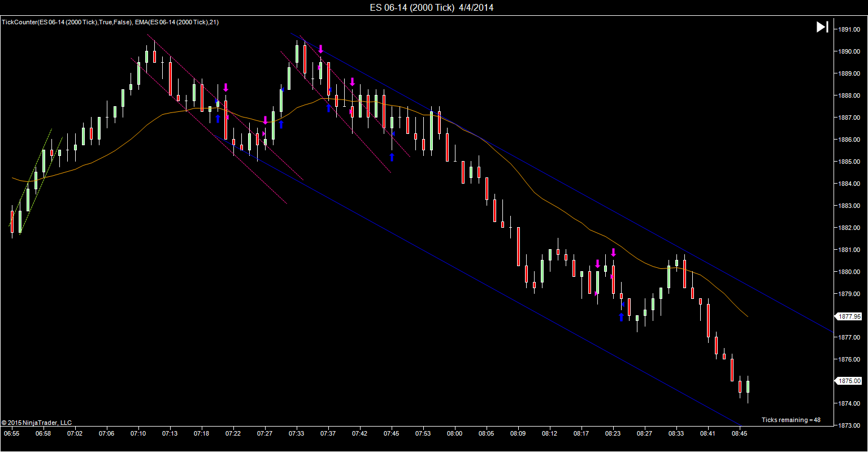Click the scroll-to-latest-bar arrow icon
868x452 pixels.
(822, 27)
